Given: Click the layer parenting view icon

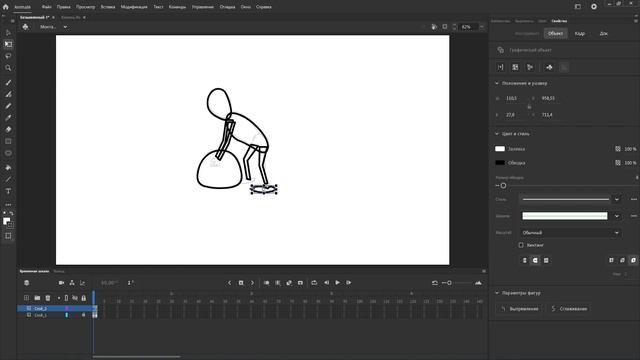Looking at the screenshot, I should click(72, 282).
